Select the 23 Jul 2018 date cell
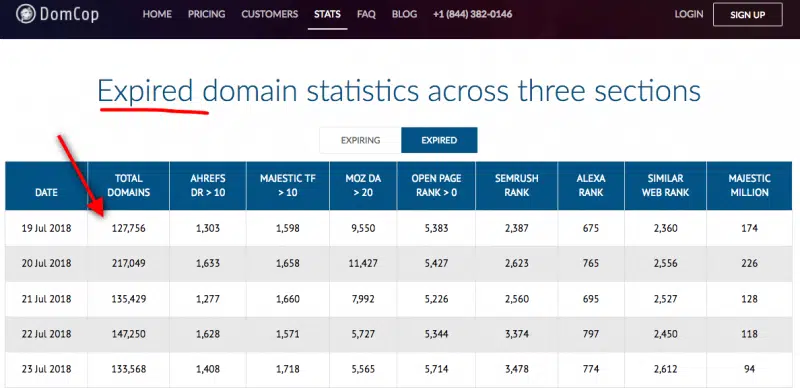This screenshot has width=800, height=388. (x=46, y=369)
